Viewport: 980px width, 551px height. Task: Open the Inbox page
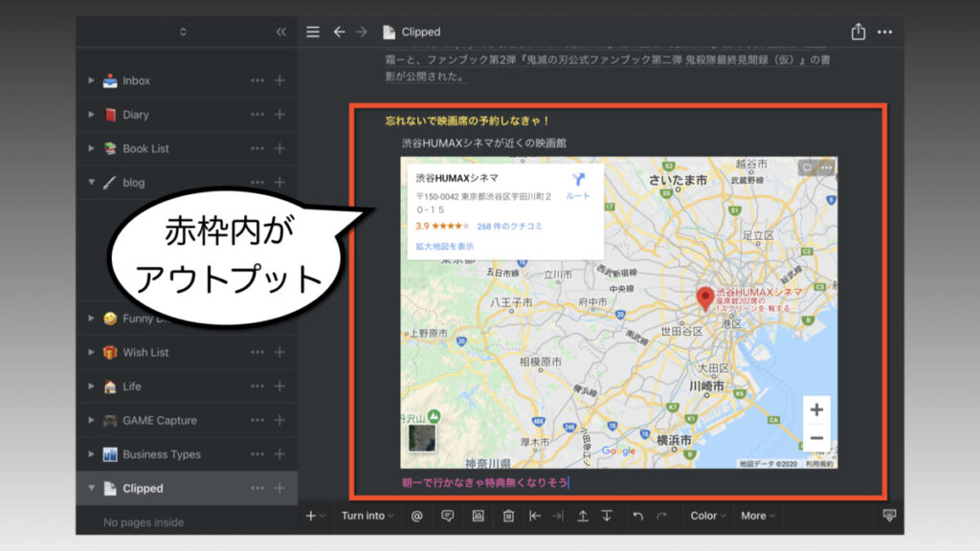(136, 80)
